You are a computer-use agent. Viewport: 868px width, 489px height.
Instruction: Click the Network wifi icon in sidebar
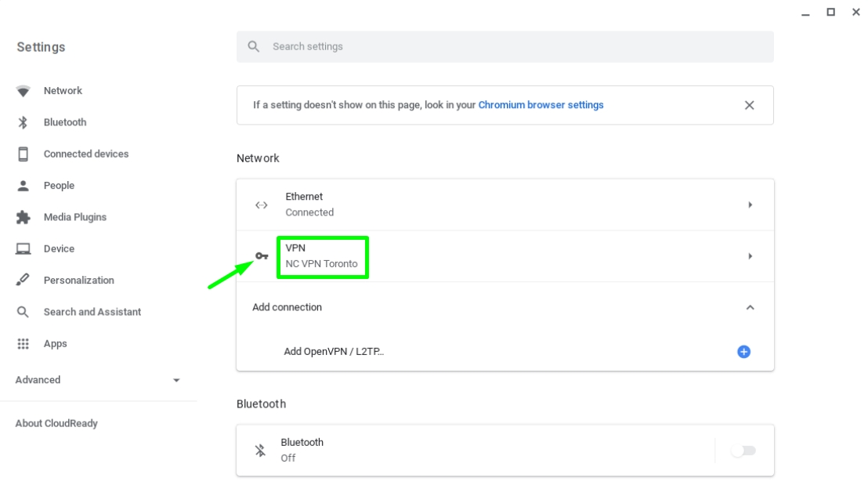[23, 91]
